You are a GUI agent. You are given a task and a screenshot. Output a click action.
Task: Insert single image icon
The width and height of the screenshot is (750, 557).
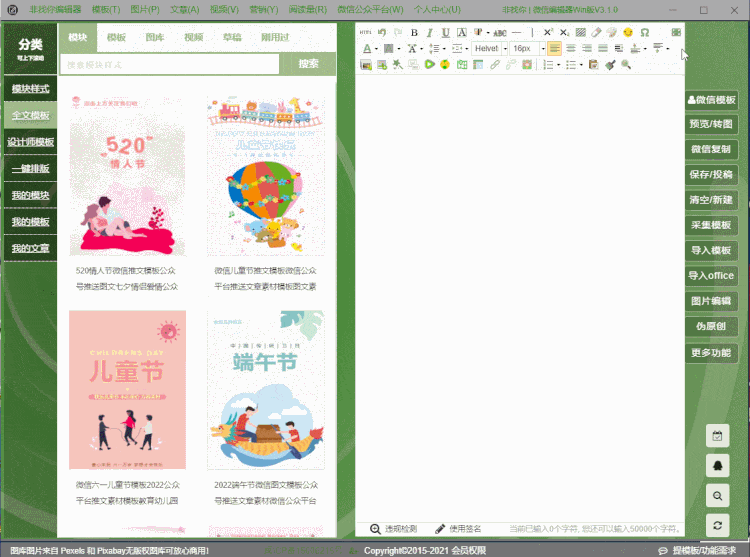[x=366, y=65]
